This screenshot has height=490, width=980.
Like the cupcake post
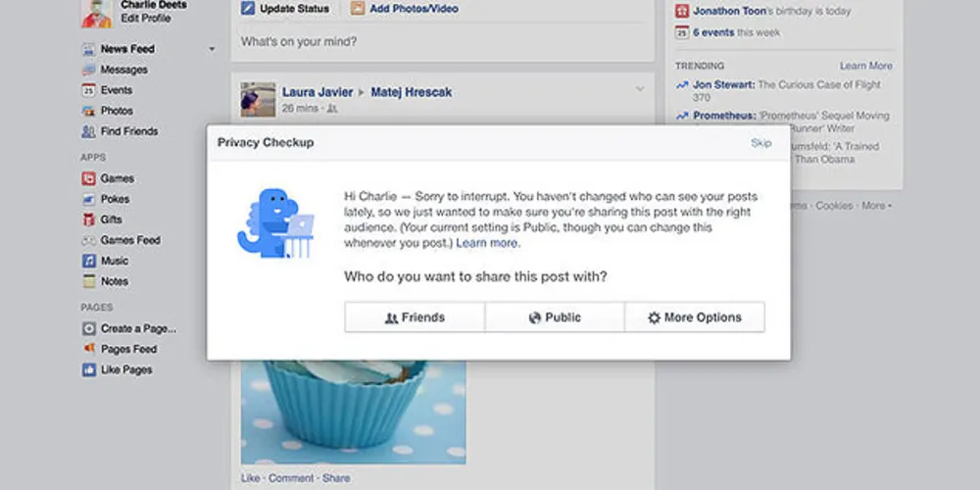250,478
